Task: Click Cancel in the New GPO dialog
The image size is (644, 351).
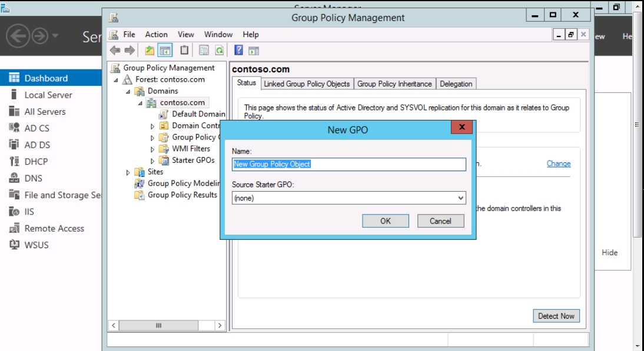Action: click(x=440, y=221)
